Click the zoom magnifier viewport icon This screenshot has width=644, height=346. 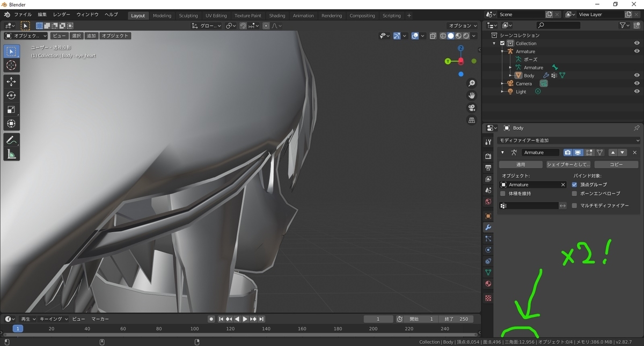[472, 83]
